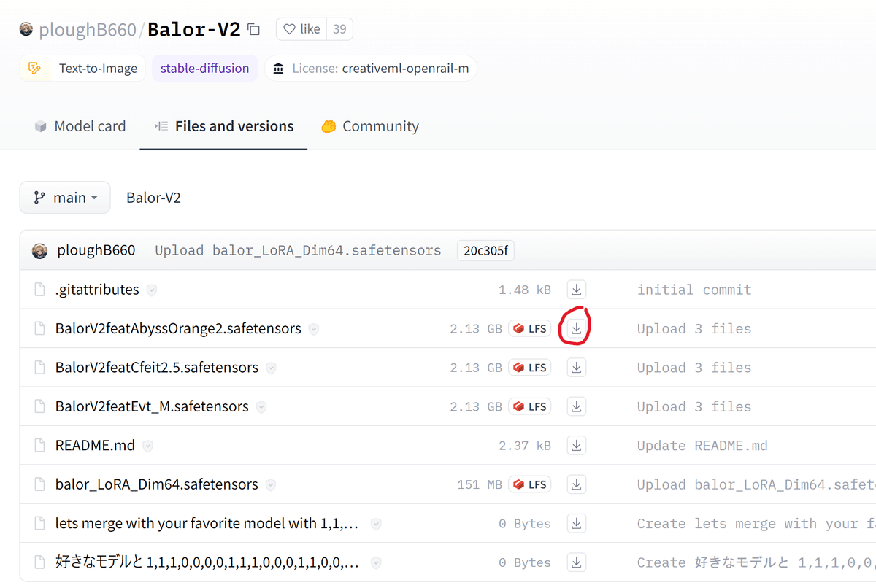Download the README.md file
The width and height of the screenshot is (876, 588).
pyautogui.click(x=577, y=446)
